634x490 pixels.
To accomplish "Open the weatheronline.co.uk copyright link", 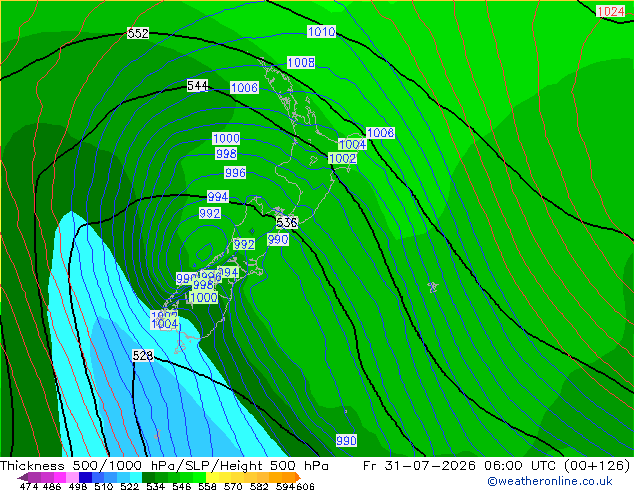I will point(550,481).
